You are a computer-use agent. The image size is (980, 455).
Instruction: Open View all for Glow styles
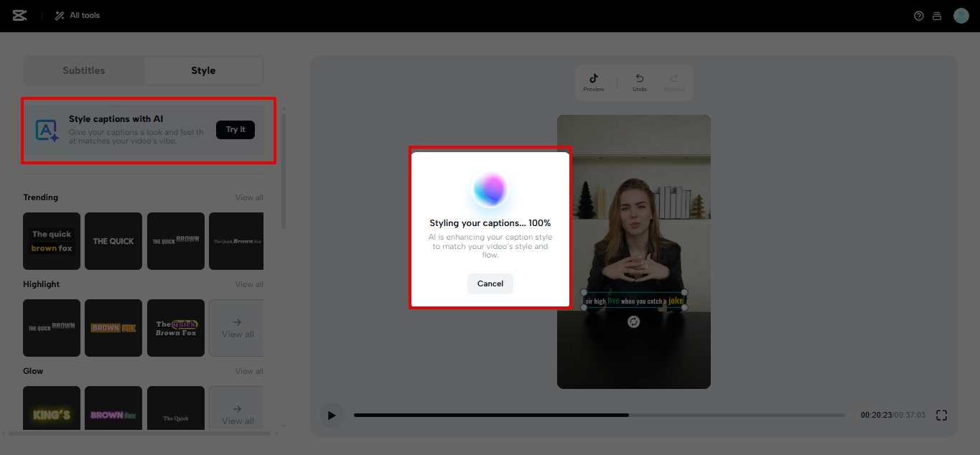click(x=248, y=370)
